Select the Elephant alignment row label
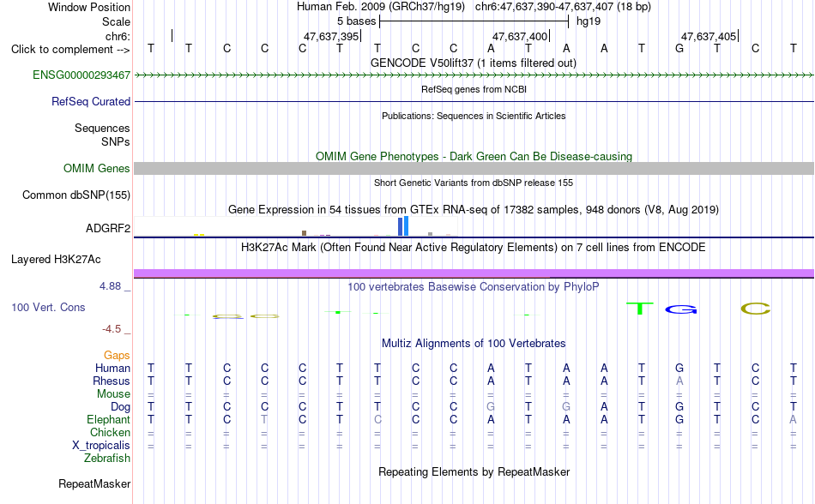Image resolution: width=815 pixels, height=504 pixels. coord(108,419)
